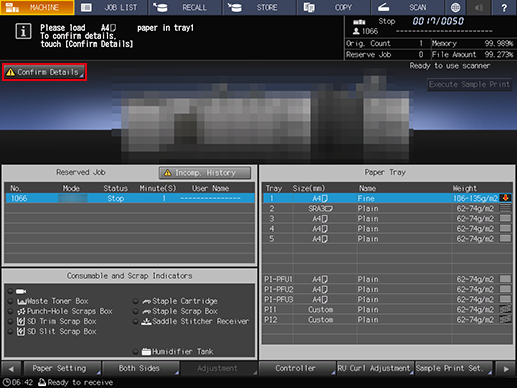Open the MACHINE tab

coord(37,7)
